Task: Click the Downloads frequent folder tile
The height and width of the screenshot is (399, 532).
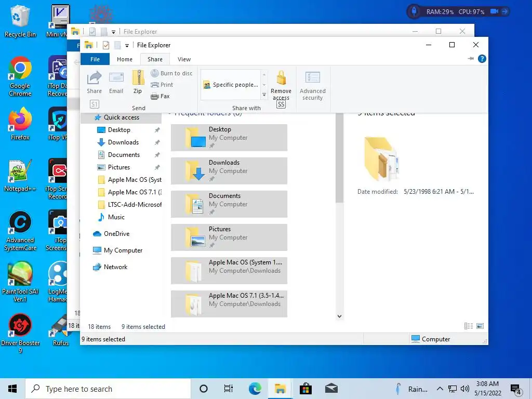Action: tap(229, 170)
